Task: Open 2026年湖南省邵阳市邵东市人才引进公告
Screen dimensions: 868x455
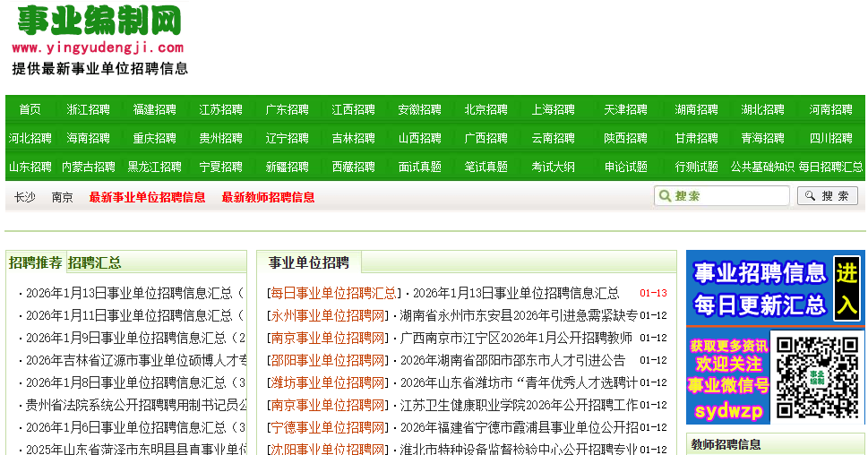Action: [512, 360]
